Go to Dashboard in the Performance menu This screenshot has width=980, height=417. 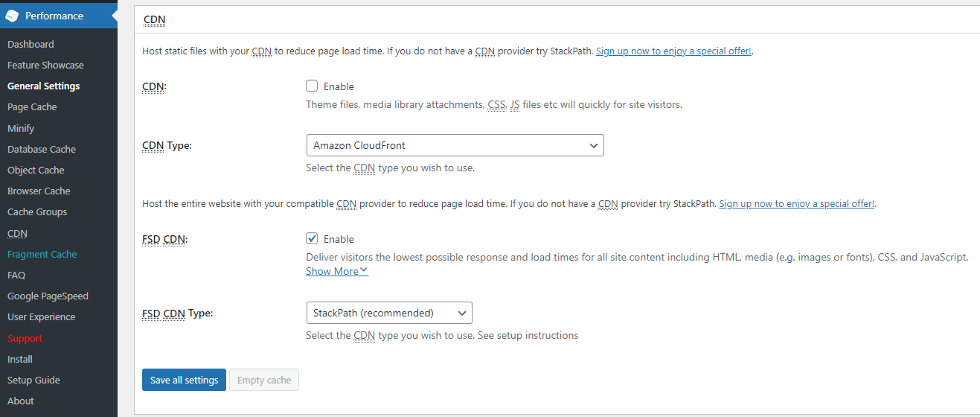point(31,44)
